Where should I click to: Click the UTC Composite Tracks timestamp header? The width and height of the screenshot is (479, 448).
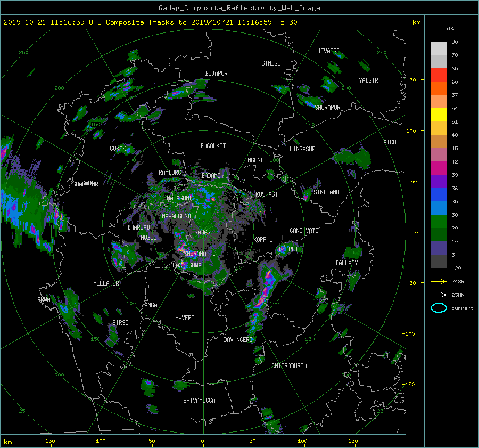click(x=150, y=22)
